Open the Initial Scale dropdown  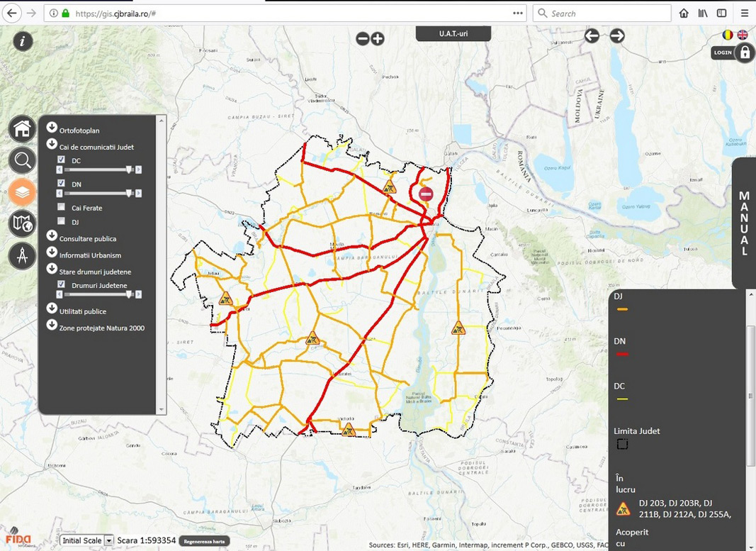[86, 540]
